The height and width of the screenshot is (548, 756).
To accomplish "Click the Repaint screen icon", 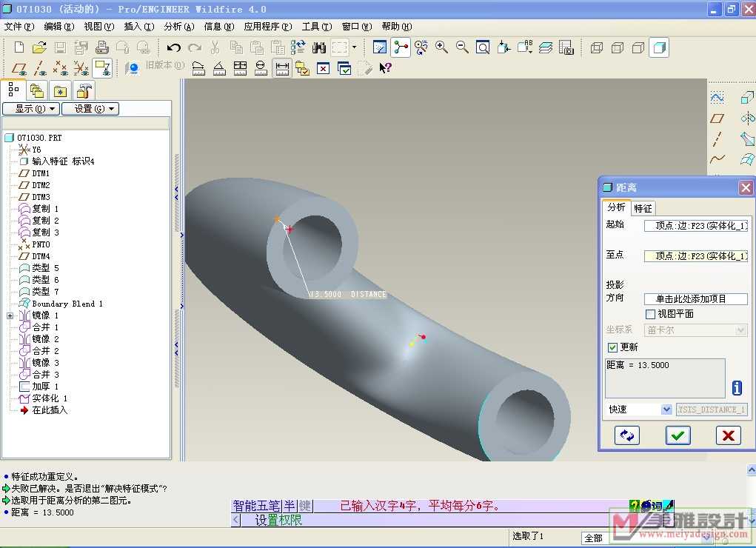I will click(x=380, y=47).
